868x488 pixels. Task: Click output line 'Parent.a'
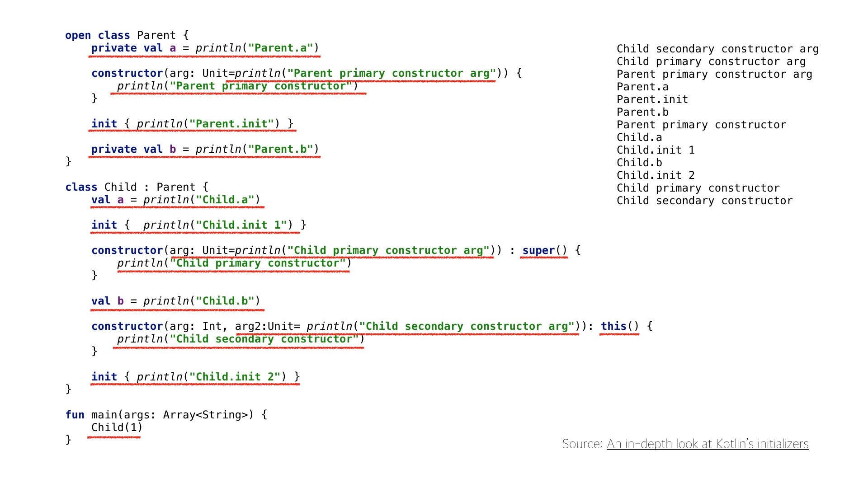tap(642, 87)
